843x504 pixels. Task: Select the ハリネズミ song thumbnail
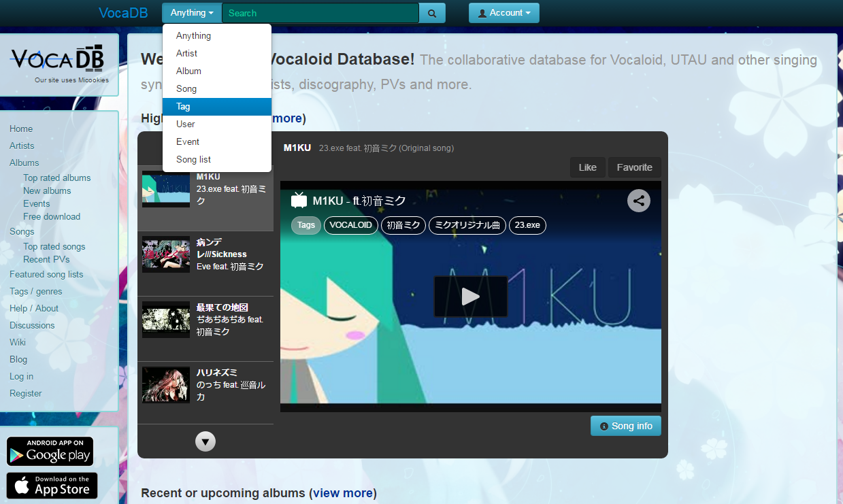[166, 385]
